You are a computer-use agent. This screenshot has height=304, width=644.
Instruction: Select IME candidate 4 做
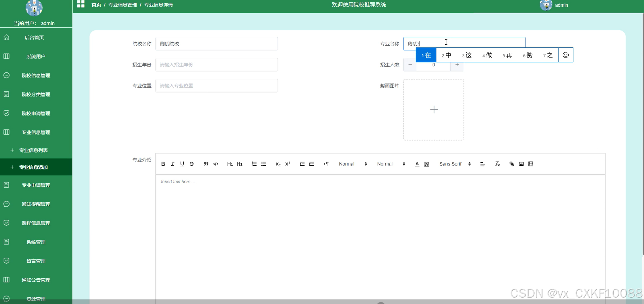click(487, 55)
